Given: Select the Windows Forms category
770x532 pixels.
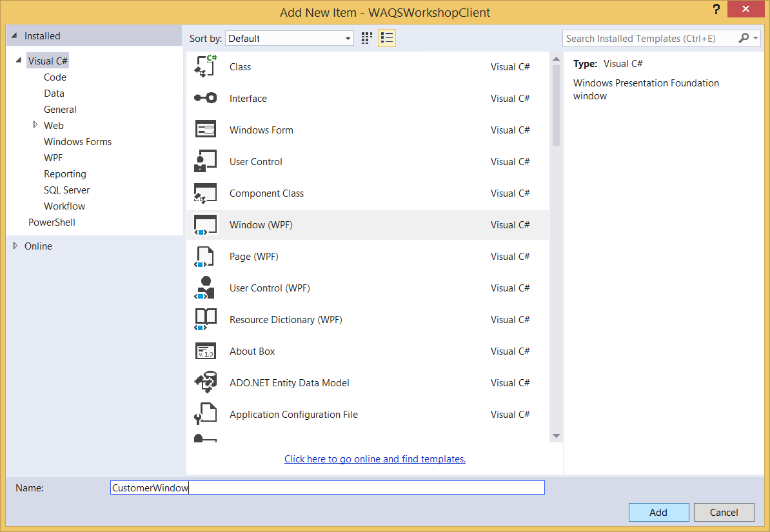Looking at the screenshot, I should pos(77,141).
